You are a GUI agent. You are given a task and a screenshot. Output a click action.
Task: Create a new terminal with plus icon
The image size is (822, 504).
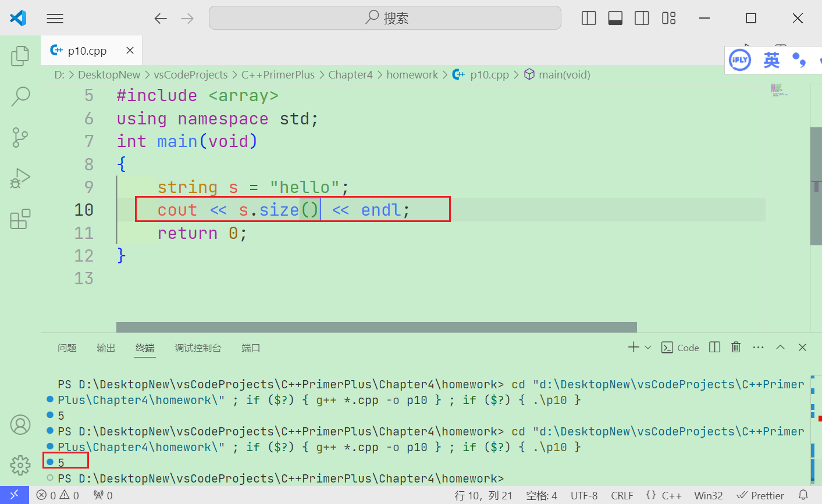click(x=634, y=348)
